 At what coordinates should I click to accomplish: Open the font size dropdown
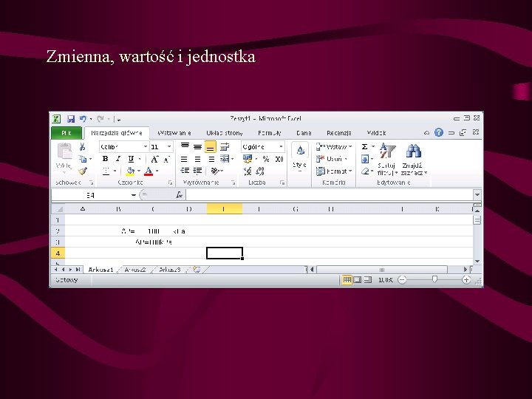coord(169,146)
